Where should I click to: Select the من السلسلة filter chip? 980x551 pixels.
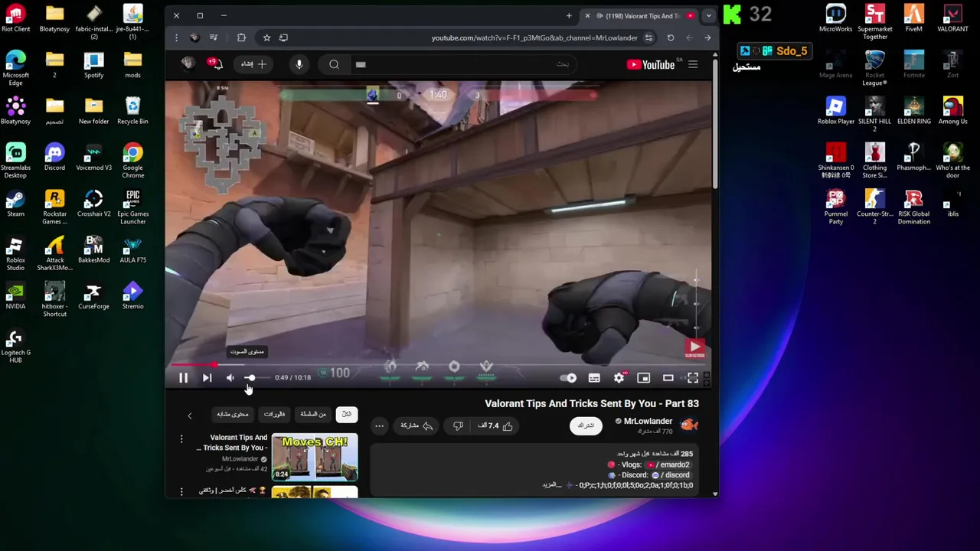pos(312,415)
